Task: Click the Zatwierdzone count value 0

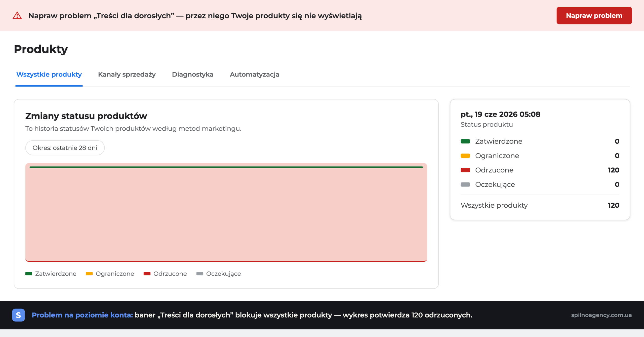Action: coord(617,141)
